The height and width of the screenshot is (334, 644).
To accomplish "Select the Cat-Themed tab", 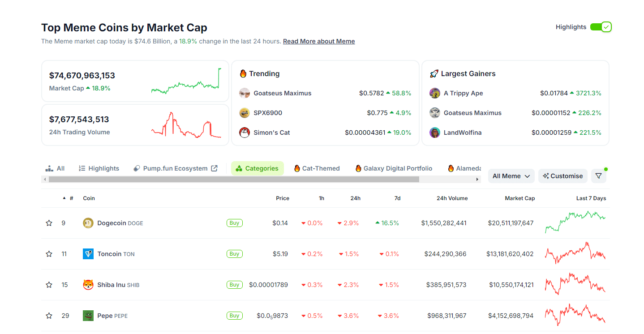I will (x=317, y=168).
